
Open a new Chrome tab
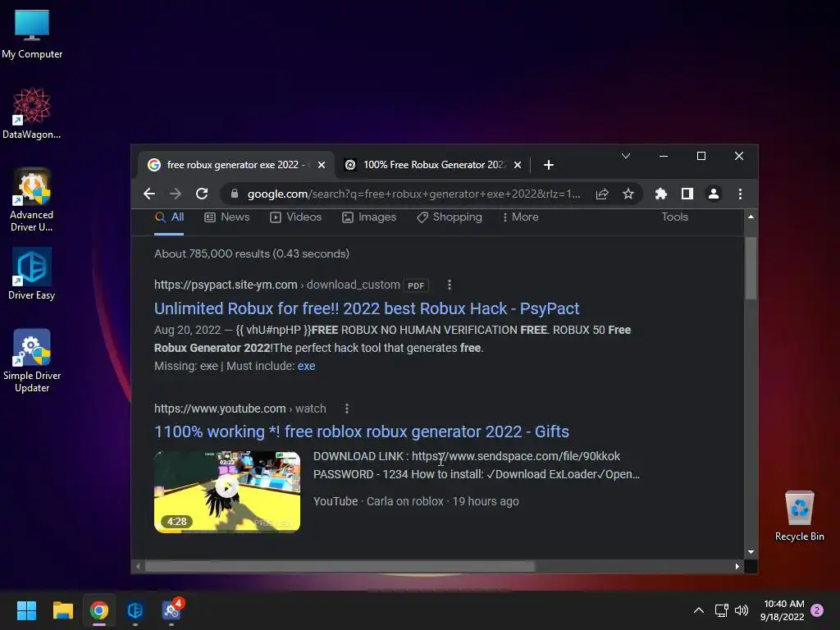point(548,165)
